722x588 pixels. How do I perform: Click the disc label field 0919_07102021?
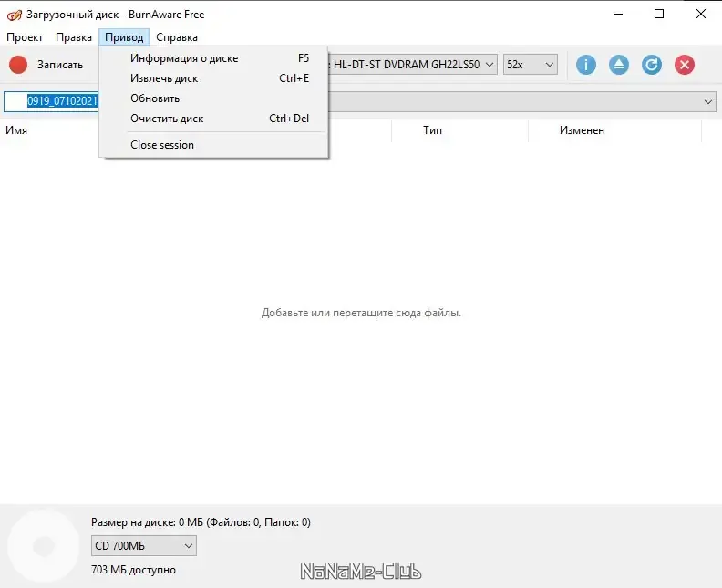[52, 101]
